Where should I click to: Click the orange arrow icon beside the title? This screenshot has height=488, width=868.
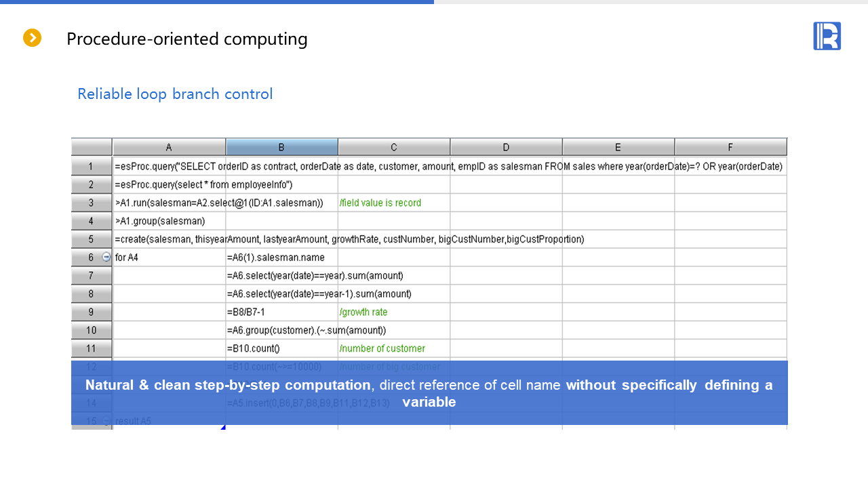(x=33, y=38)
